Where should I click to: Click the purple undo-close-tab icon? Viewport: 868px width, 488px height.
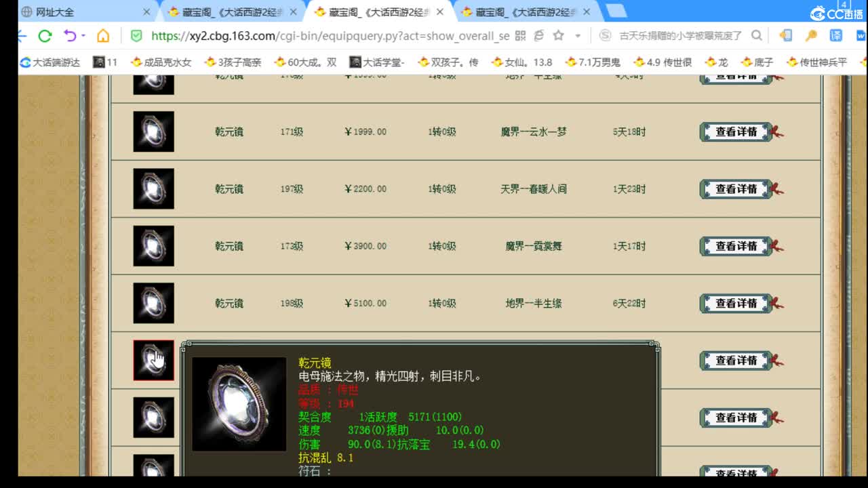click(69, 36)
